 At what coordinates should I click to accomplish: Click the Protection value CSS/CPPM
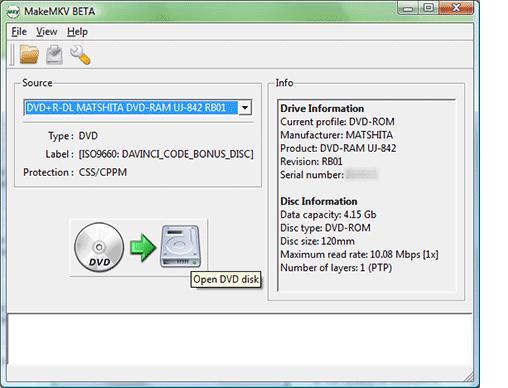tap(103, 172)
